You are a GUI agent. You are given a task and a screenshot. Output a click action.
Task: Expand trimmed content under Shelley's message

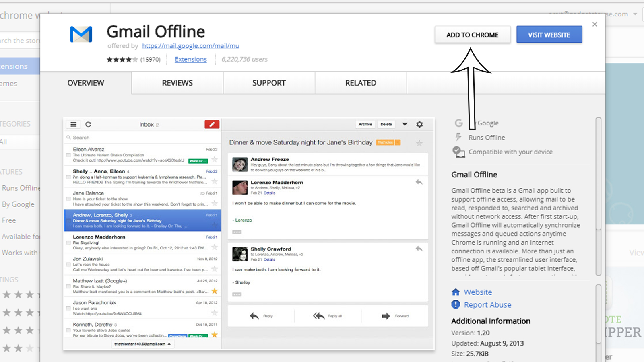click(x=237, y=294)
